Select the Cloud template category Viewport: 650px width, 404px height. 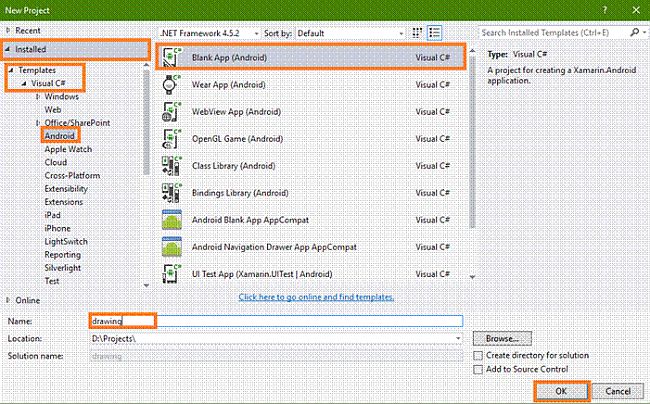point(56,162)
